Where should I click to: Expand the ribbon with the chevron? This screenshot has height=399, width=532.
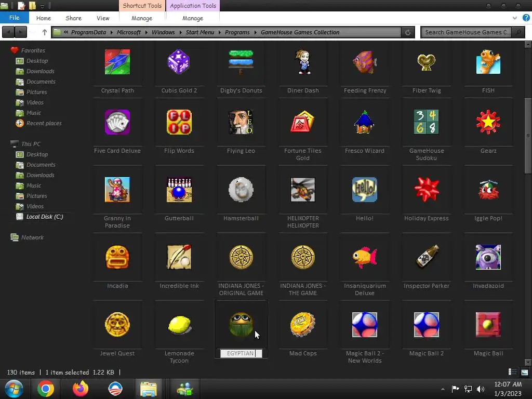(515, 18)
